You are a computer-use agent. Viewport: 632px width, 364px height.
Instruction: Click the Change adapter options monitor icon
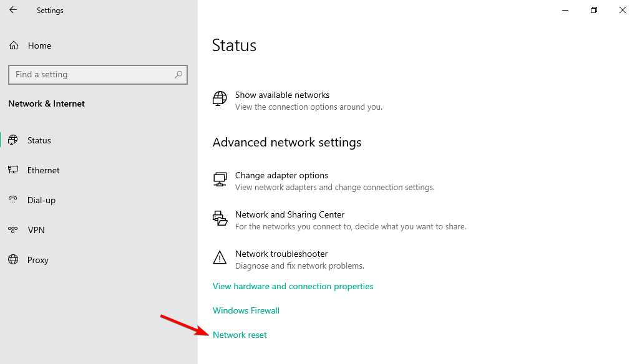(x=220, y=179)
